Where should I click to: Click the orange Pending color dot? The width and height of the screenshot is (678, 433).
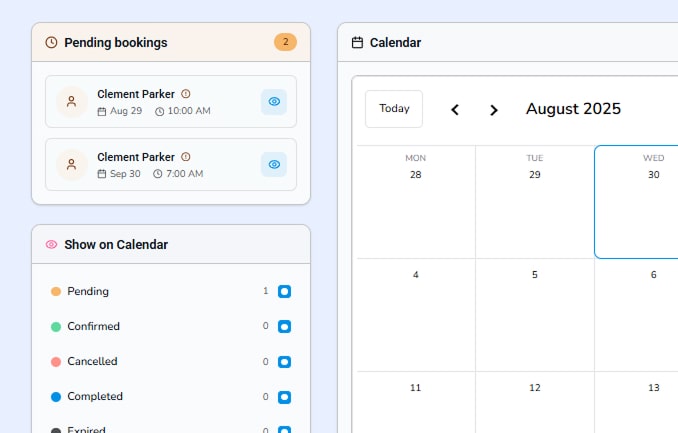click(x=56, y=292)
